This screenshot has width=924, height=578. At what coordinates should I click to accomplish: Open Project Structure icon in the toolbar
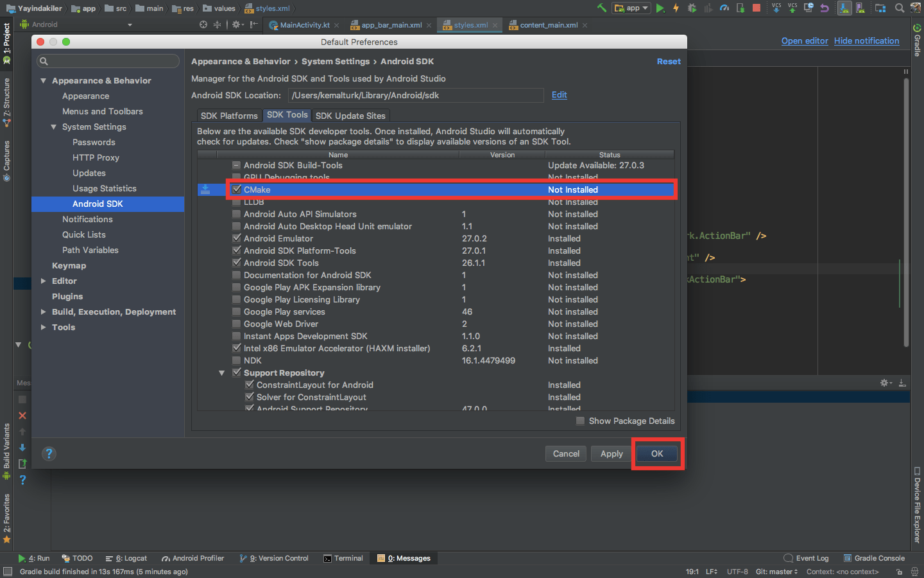(x=880, y=8)
